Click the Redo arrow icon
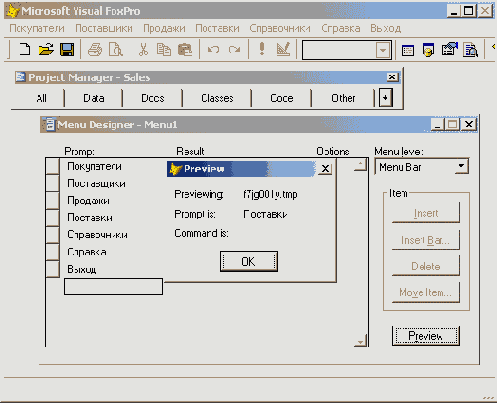The height and width of the screenshot is (403, 497). (234, 50)
